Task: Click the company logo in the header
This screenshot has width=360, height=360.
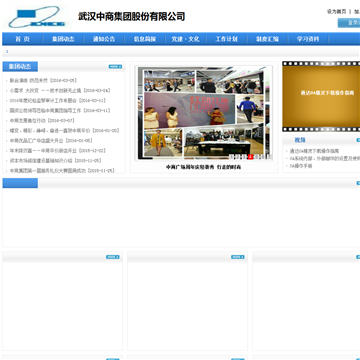Action: (x=37, y=16)
